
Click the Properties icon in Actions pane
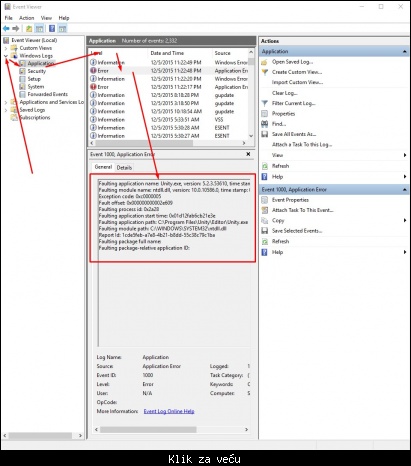pos(265,114)
